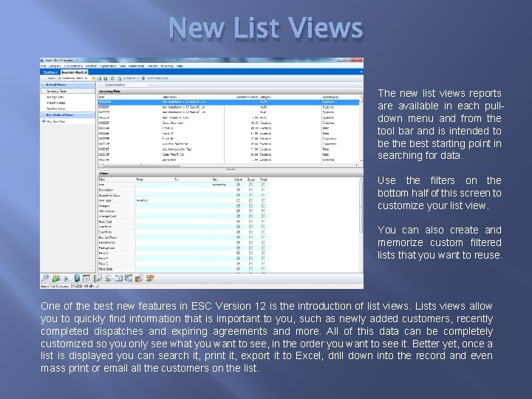Click the From field in Item Type row
The height and width of the screenshot is (399, 532).
pos(154,200)
